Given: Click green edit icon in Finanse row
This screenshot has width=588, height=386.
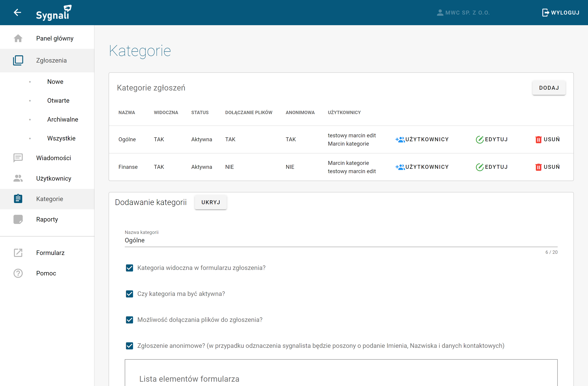Looking at the screenshot, I should [x=479, y=167].
